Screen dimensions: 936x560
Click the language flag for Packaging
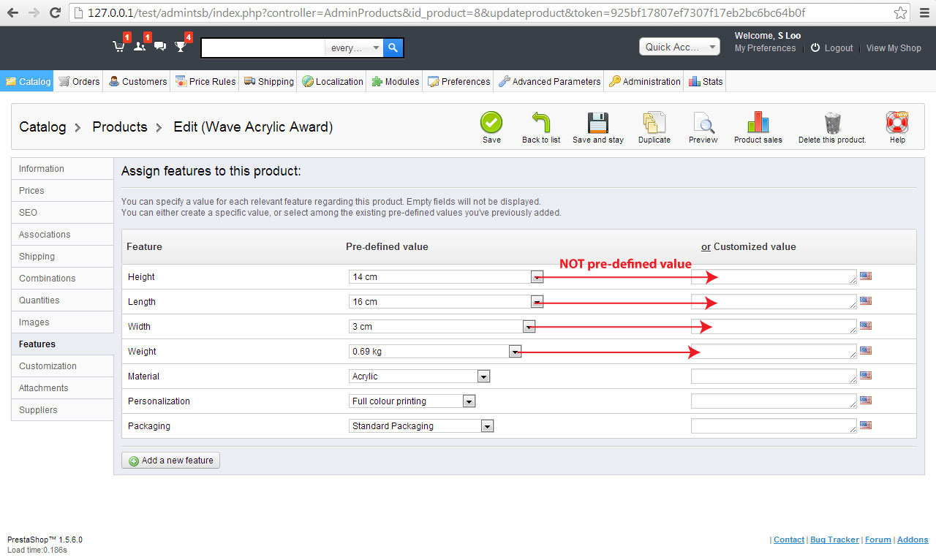(x=866, y=425)
